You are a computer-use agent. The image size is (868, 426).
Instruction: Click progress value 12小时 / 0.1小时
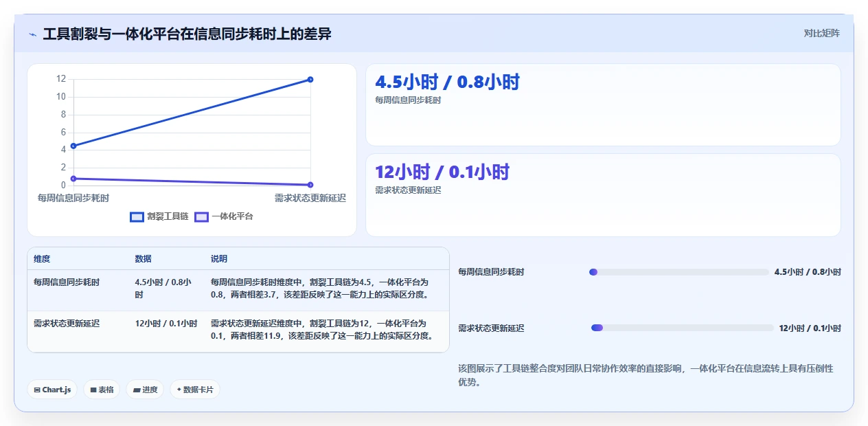pos(810,328)
